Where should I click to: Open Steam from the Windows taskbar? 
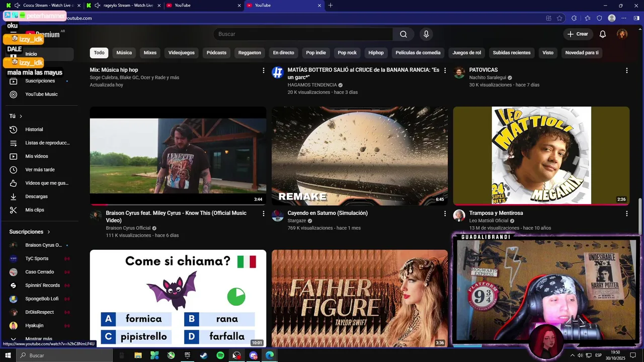click(x=204, y=355)
